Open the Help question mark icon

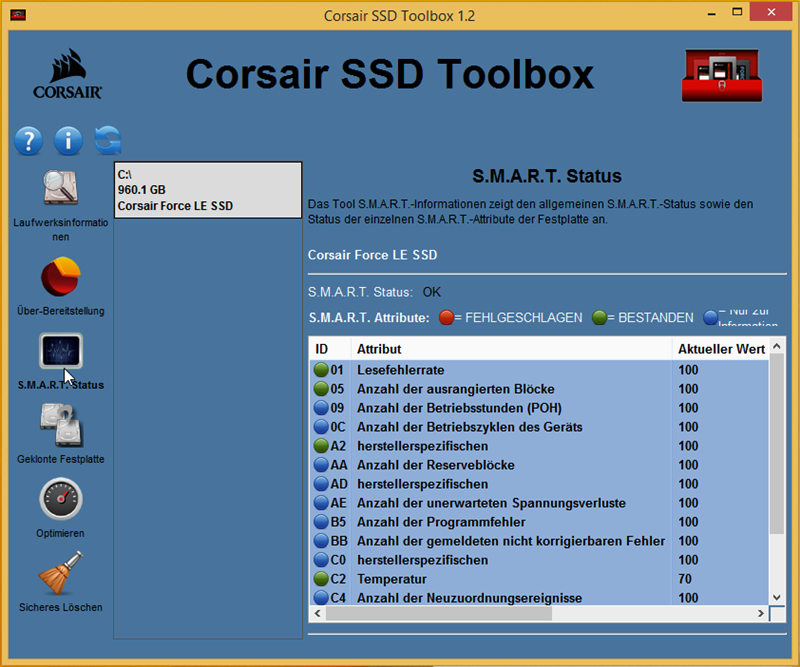click(x=29, y=140)
